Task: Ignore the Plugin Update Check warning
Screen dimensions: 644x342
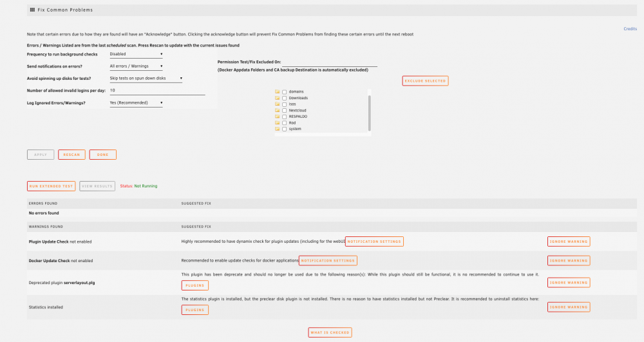Action: [x=569, y=242]
